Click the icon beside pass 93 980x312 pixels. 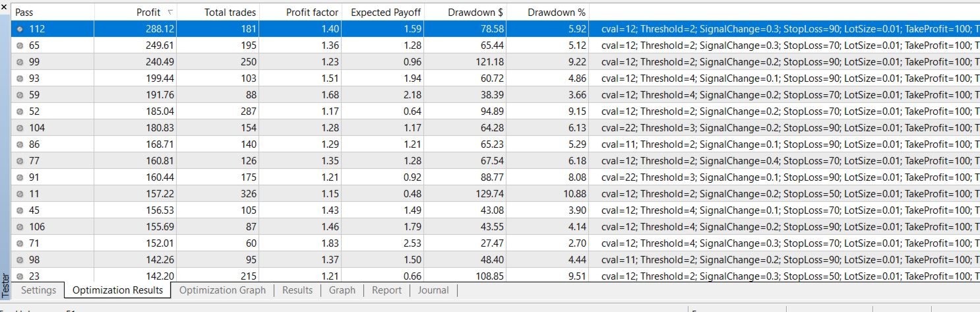tap(20, 78)
